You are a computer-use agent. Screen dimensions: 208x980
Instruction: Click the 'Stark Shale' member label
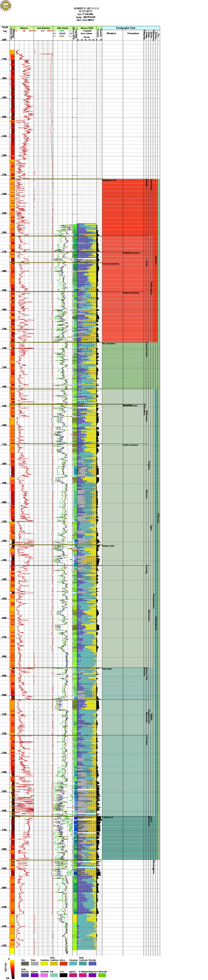tap(107, 669)
